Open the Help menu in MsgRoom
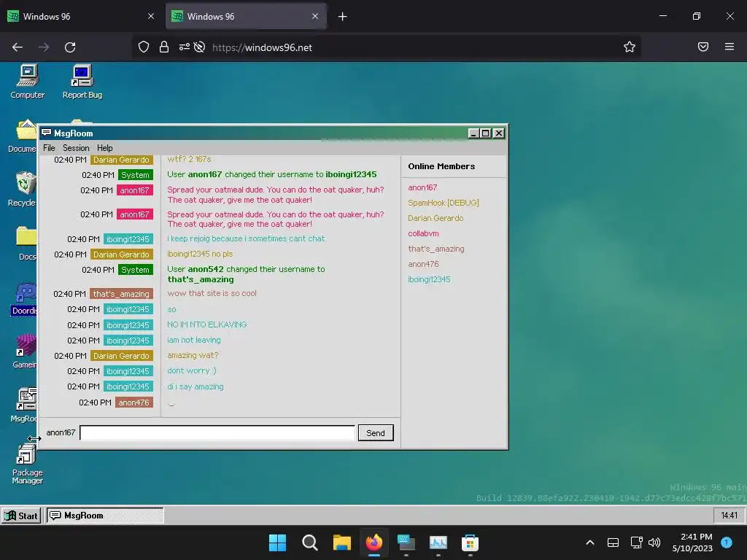 pos(105,147)
